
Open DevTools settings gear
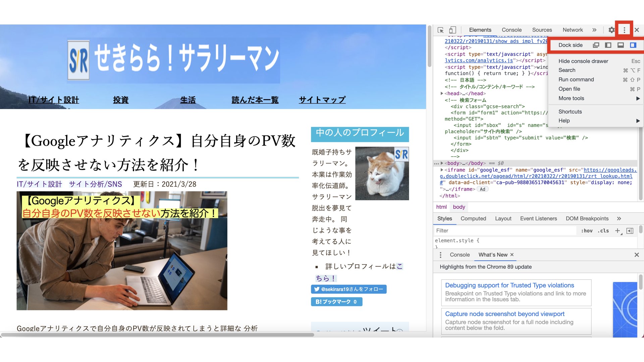[611, 30]
